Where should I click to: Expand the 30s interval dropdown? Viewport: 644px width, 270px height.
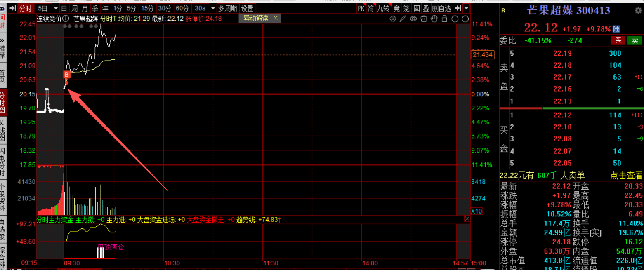[x=213, y=8]
